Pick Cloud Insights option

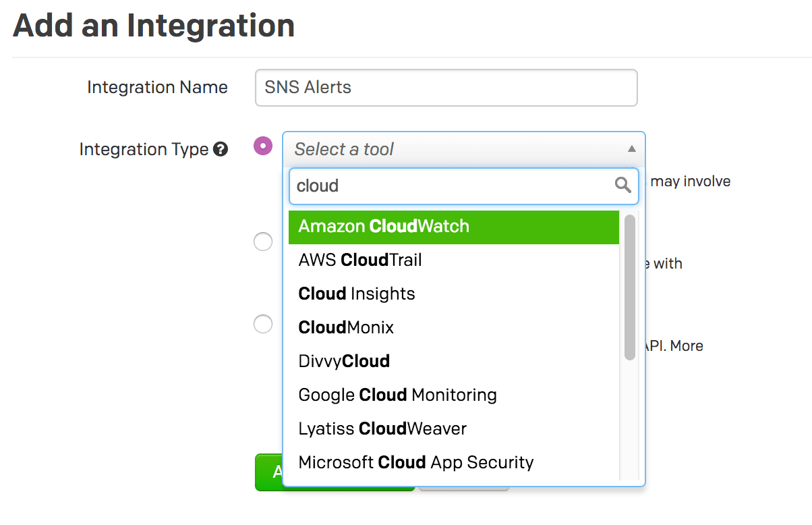(x=454, y=294)
